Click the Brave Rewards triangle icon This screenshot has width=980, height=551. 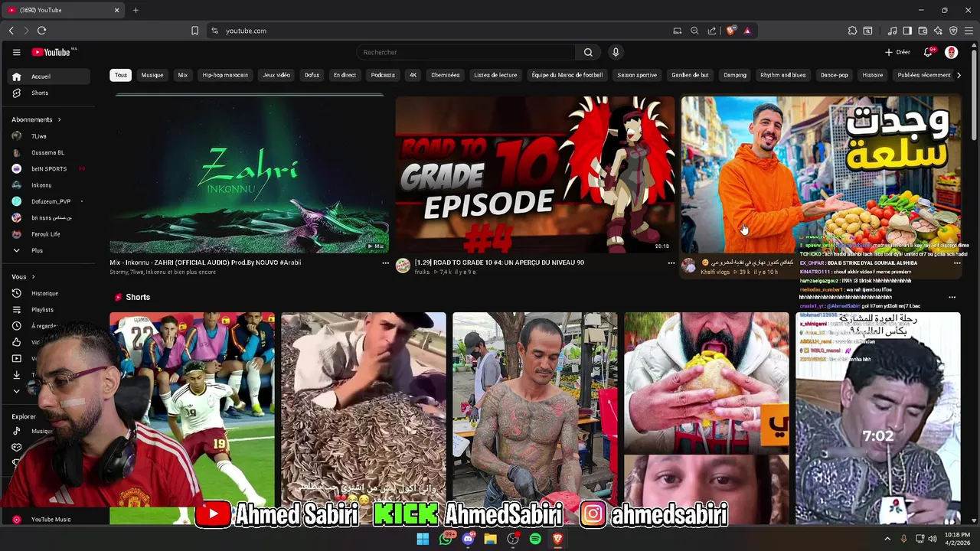747,31
